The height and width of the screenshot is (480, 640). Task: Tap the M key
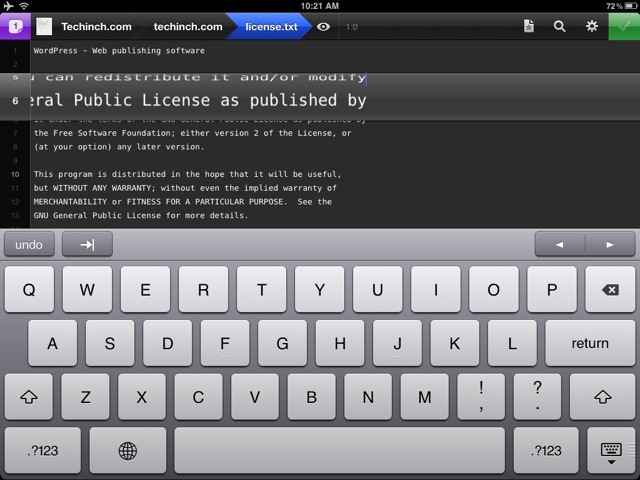[x=424, y=397]
